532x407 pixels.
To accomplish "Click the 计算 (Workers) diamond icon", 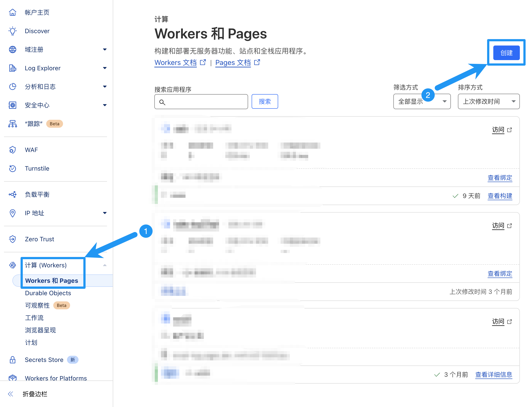I will coord(13,265).
